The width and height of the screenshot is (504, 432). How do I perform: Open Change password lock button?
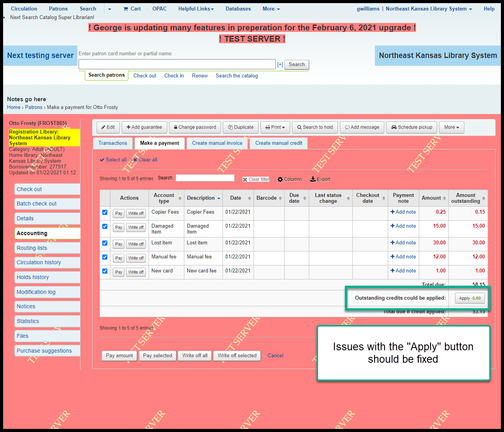[195, 127]
